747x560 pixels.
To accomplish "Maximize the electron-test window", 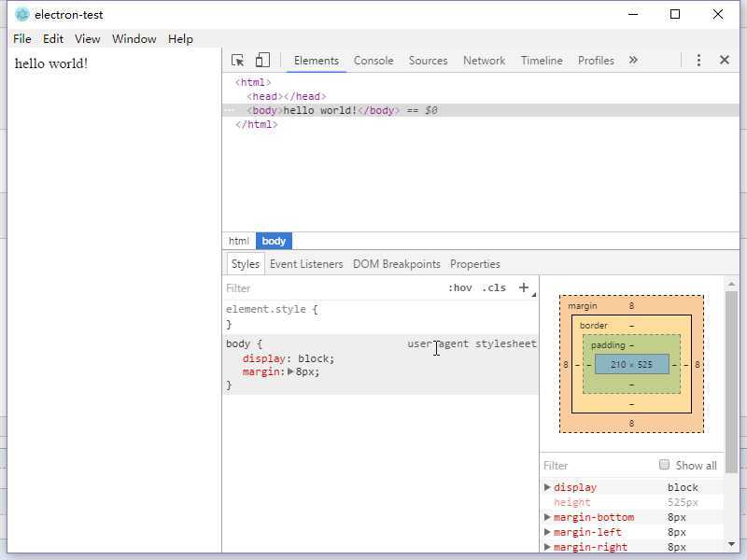I will tap(675, 14).
